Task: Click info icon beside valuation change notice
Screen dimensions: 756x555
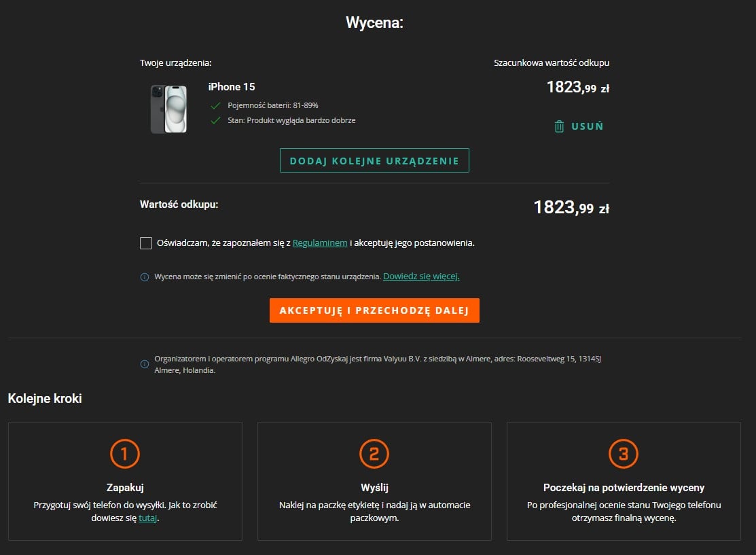Action: pos(145,277)
